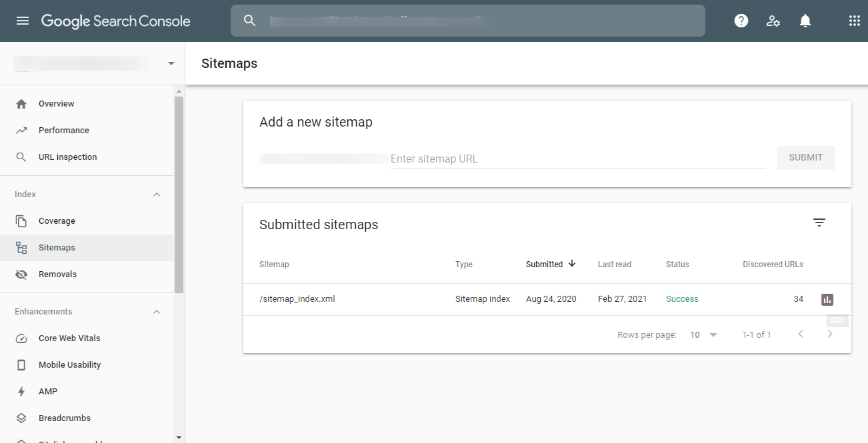Click the AMP lightning bolt icon

click(21, 391)
